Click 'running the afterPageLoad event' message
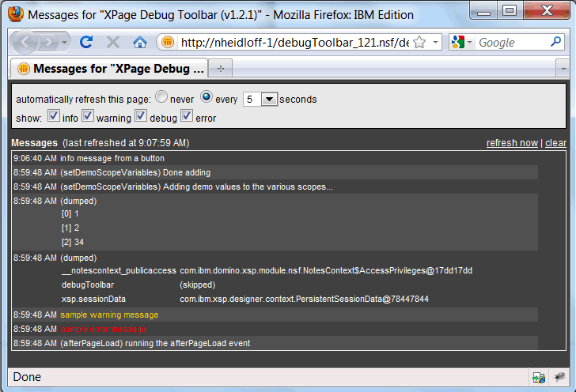This screenshot has height=392, width=576. coord(188,343)
